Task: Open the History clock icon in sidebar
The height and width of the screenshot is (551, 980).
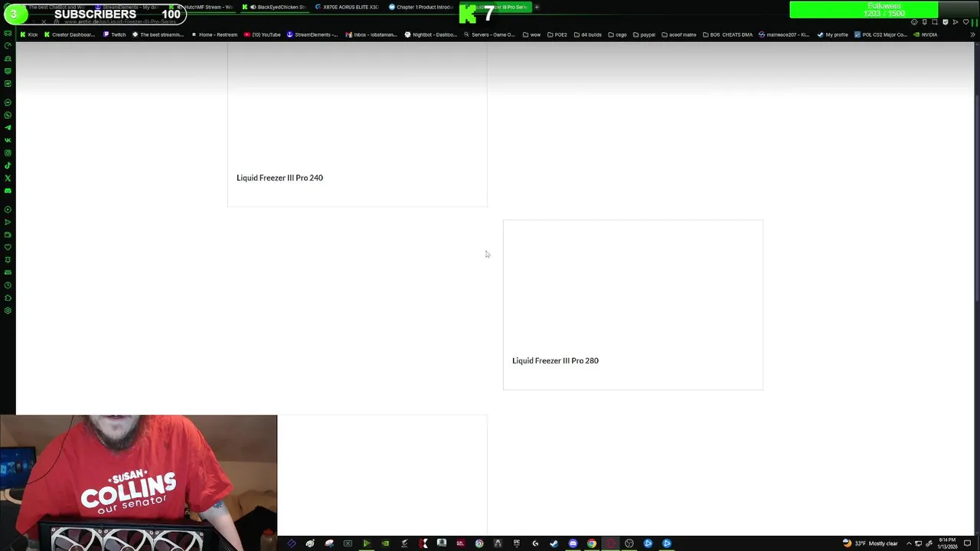Action: (x=8, y=285)
